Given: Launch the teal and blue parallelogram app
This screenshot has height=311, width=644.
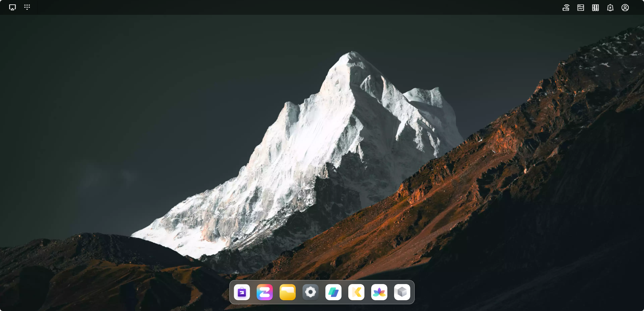Looking at the screenshot, I should click(x=333, y=292).
